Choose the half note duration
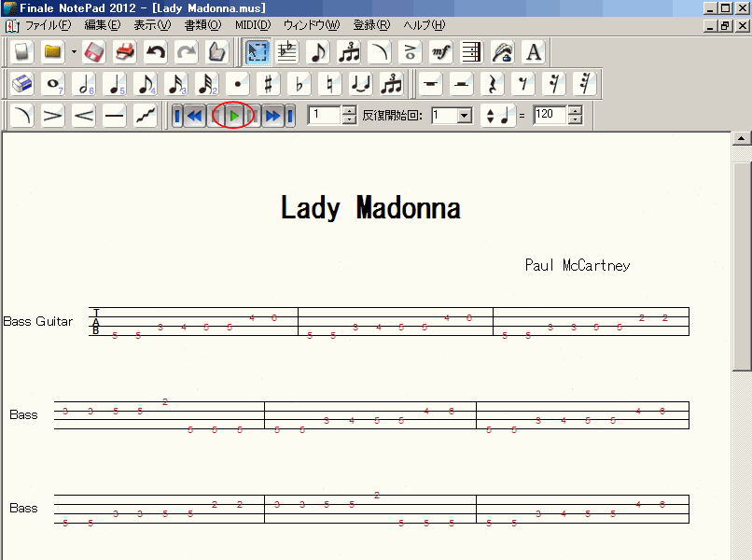This screenshot has height=560, width=752. pos(84,84)
